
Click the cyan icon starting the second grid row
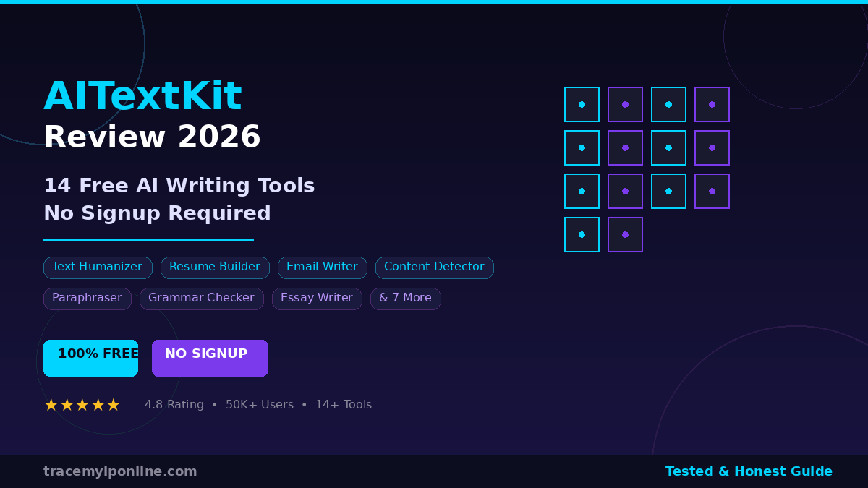click(x=582, y=147)
